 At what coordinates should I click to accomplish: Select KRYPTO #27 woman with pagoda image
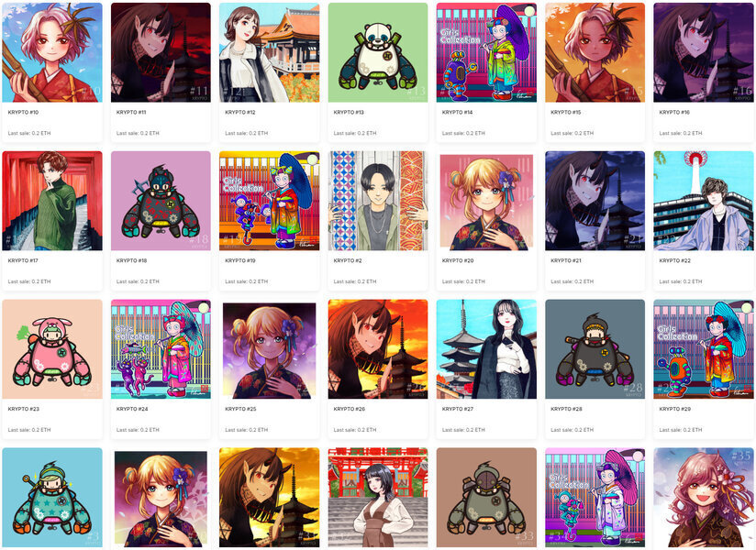[486, 349]
